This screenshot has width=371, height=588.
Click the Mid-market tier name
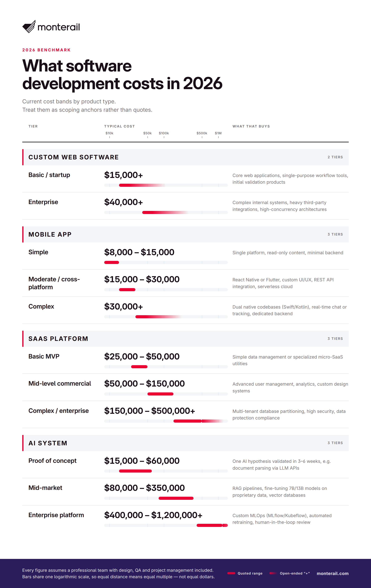coord(45,488)
